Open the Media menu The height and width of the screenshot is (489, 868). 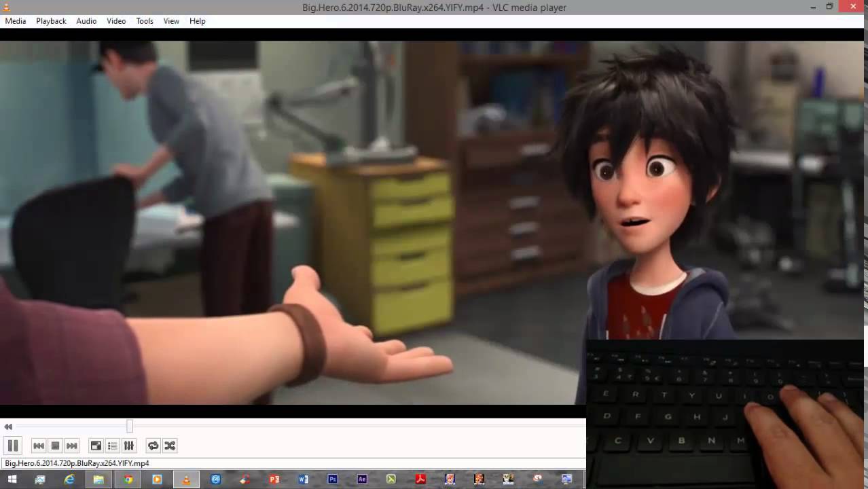[16, 21]
